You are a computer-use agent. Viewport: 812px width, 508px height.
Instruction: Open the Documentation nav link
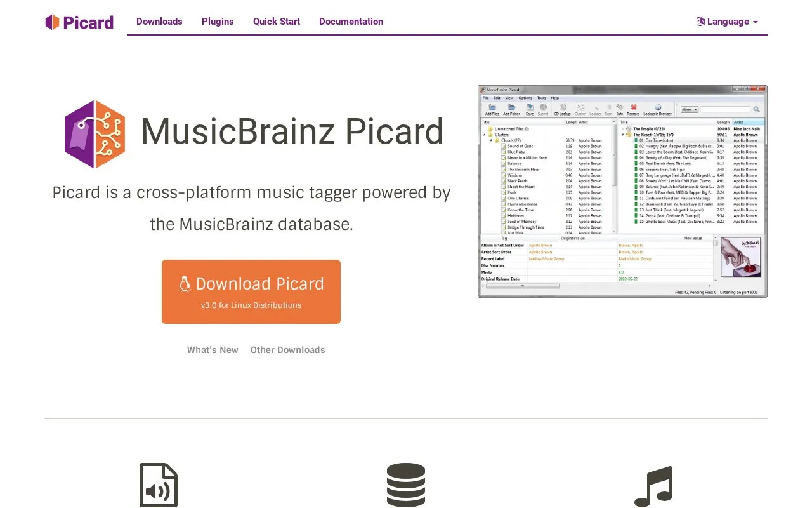(x=351, y=22)
